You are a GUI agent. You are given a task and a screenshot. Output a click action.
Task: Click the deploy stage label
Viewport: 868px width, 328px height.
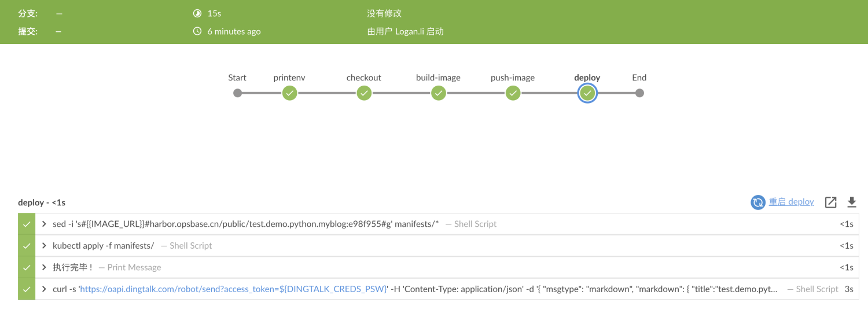tap(587, 78)
